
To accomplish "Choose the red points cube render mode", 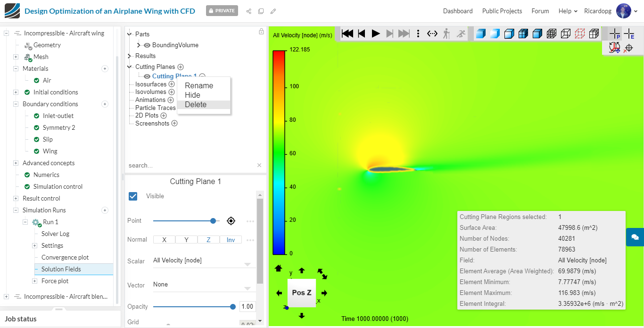I will click(x=580, y=34).
